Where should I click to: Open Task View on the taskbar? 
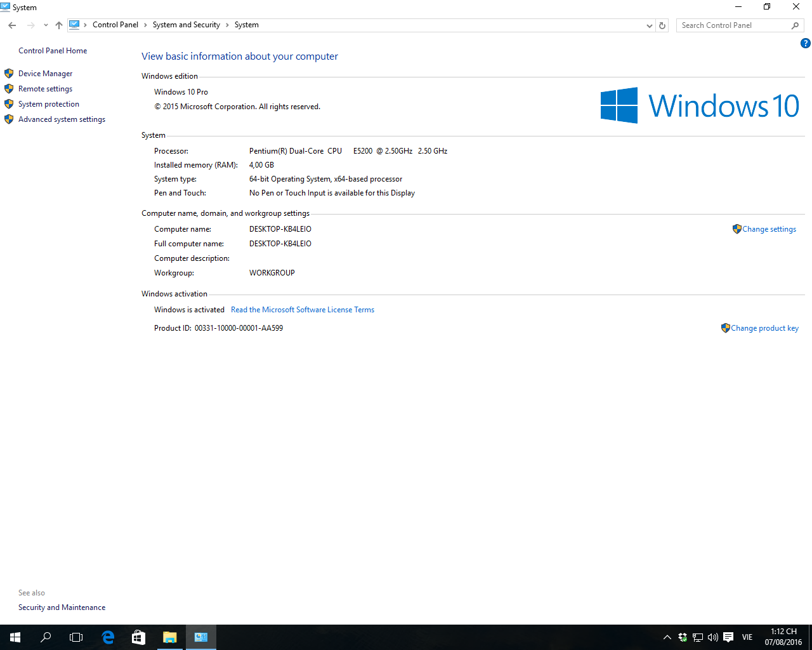(x=76, y=637)
